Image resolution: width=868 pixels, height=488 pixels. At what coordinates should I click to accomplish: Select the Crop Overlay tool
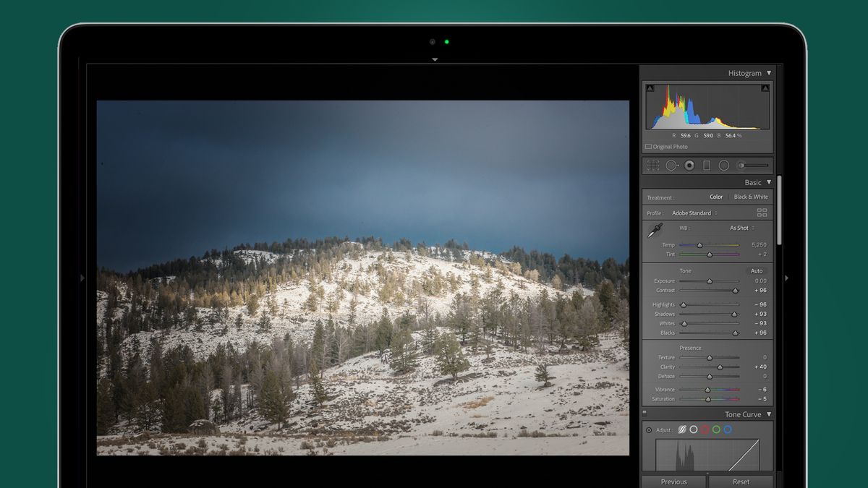click(x=653, y=166)
